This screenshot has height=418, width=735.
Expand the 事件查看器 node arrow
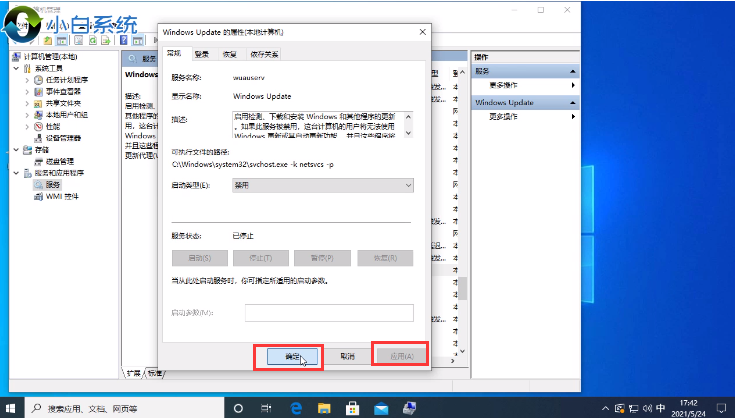pyautogui.click(x=27, y=92)
